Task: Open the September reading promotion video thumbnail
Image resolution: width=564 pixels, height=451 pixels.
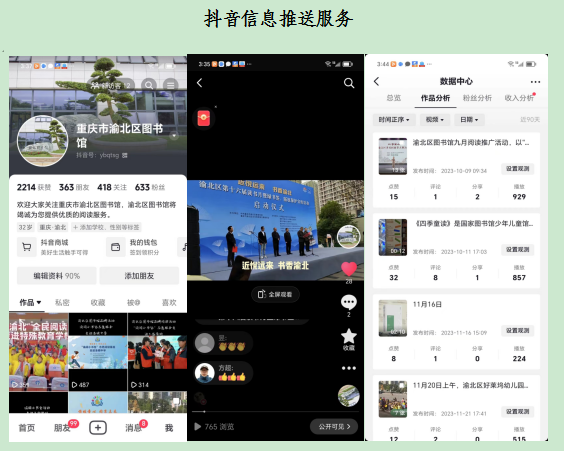Action: point(393,156)
